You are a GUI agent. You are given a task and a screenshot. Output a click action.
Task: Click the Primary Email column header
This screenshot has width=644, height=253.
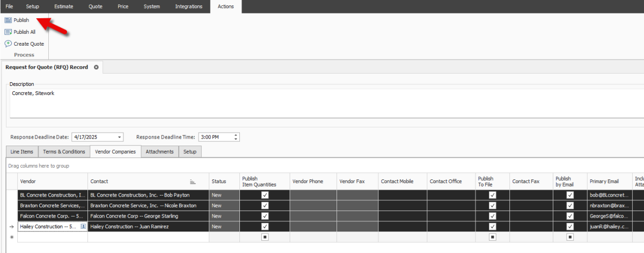click(604, 182)
